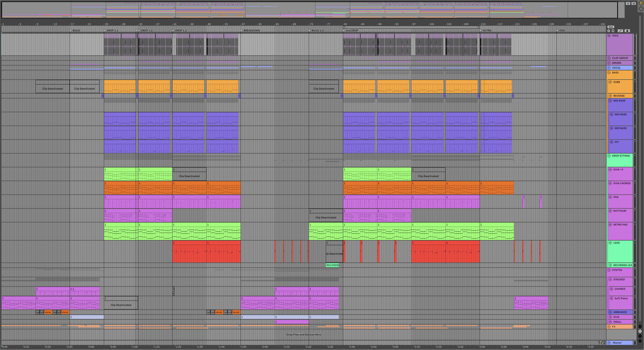644x350 pixels.
Task: Click the Lock Envelopes padlock icon
Action: click(x=627, y=31)
